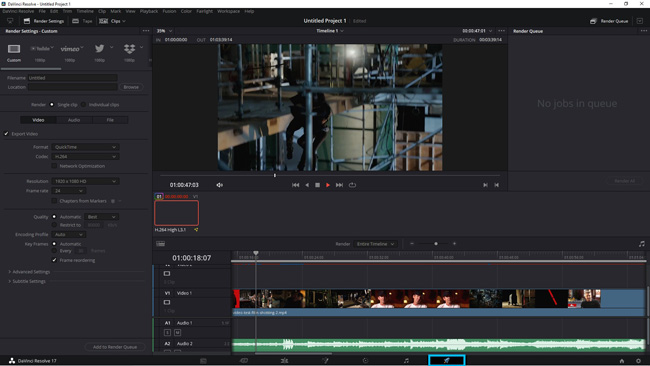Viewport: 650px width, 366px height.
Task: Expand Advanced Settings section
Action: [x=29, y=272]
